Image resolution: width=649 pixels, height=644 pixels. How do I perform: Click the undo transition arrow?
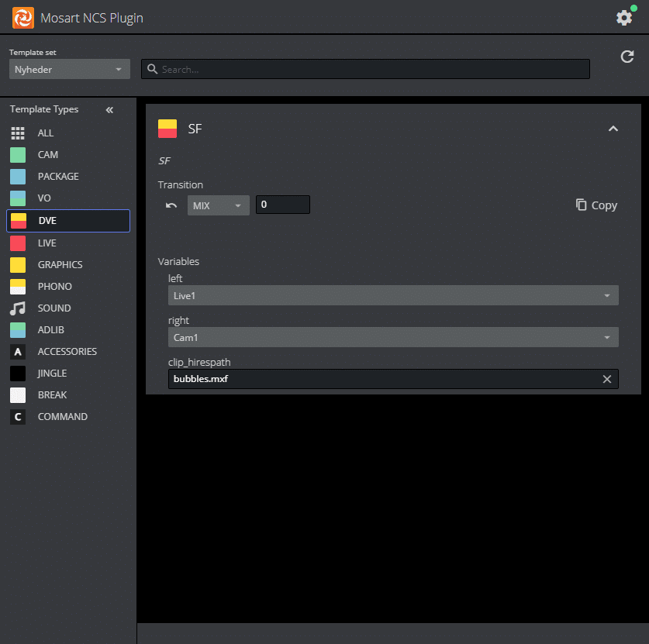[x=172, y=205]
